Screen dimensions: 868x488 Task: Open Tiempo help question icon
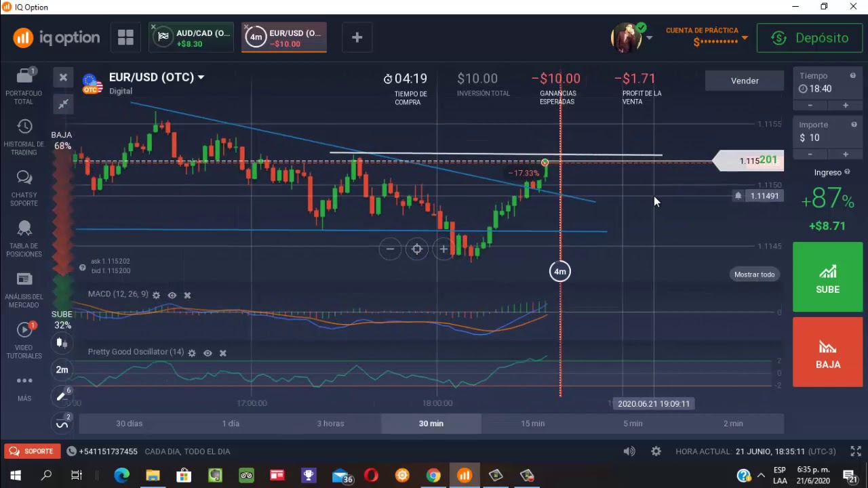(x=853, y=76)
